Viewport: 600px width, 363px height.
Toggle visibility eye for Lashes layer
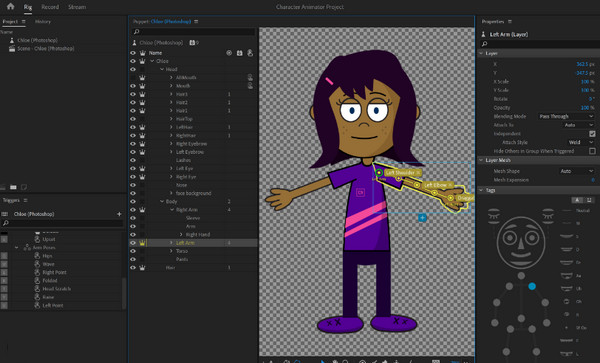133,160
